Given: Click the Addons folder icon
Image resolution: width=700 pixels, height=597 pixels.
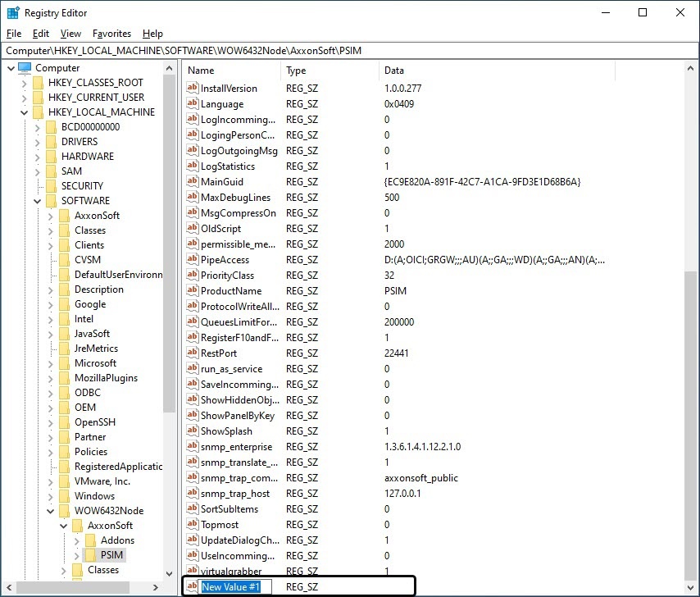Looking at the screenshot, I should point(90,540).
